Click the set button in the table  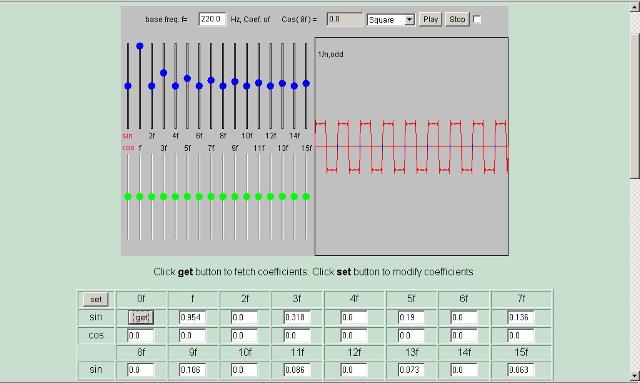[x=96, y=299]
